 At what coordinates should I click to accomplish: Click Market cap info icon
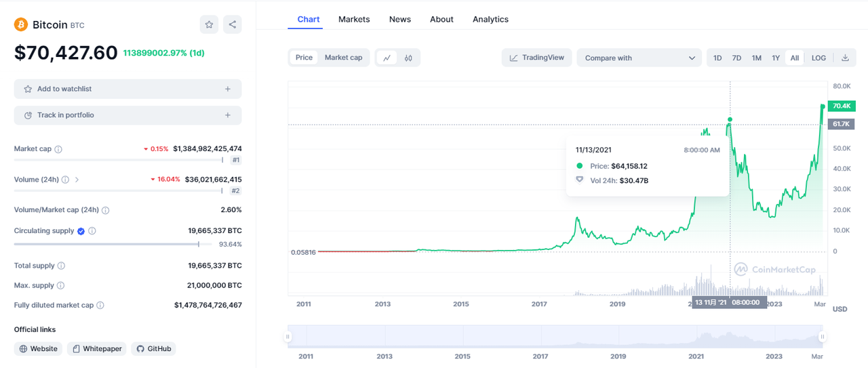coord(58,149)
